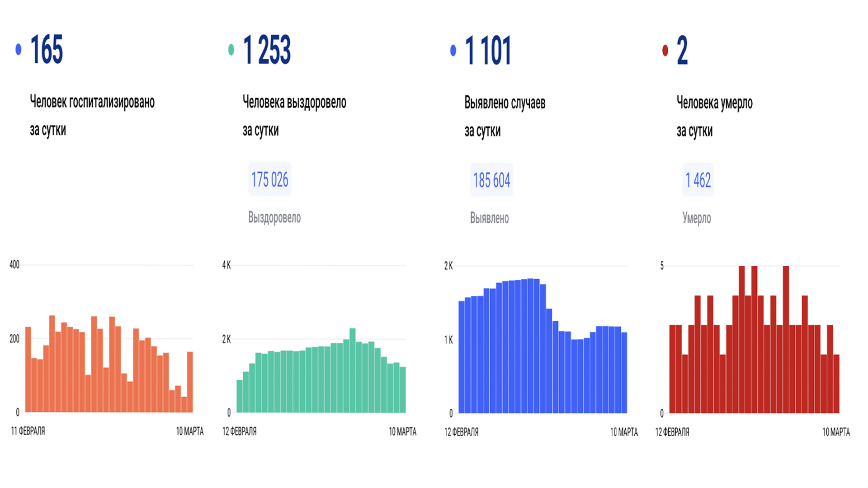Image resolution: width=868 pixels, height=488 pixels.
Task: Click '12 ФЕВРАЛЯ' label under red chart
Action: point(673,432)
